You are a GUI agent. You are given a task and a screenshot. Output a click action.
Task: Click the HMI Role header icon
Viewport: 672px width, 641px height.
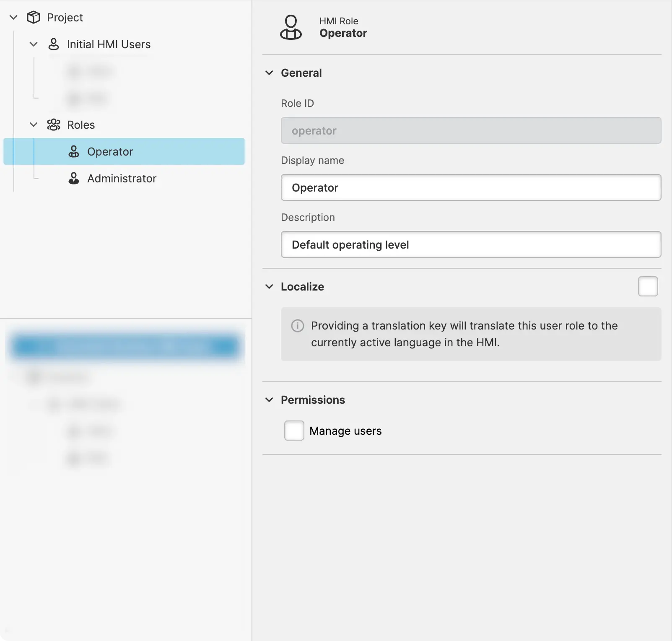[291, 27]
